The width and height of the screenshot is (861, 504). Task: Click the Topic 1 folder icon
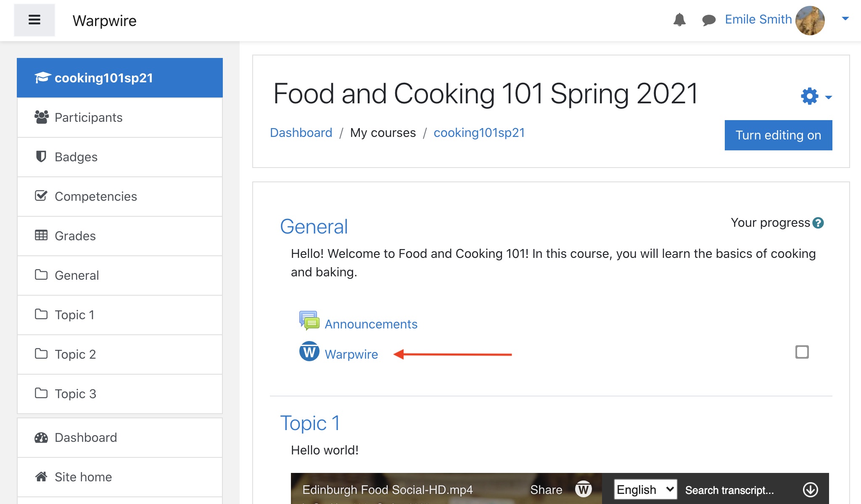click(41, 314)
